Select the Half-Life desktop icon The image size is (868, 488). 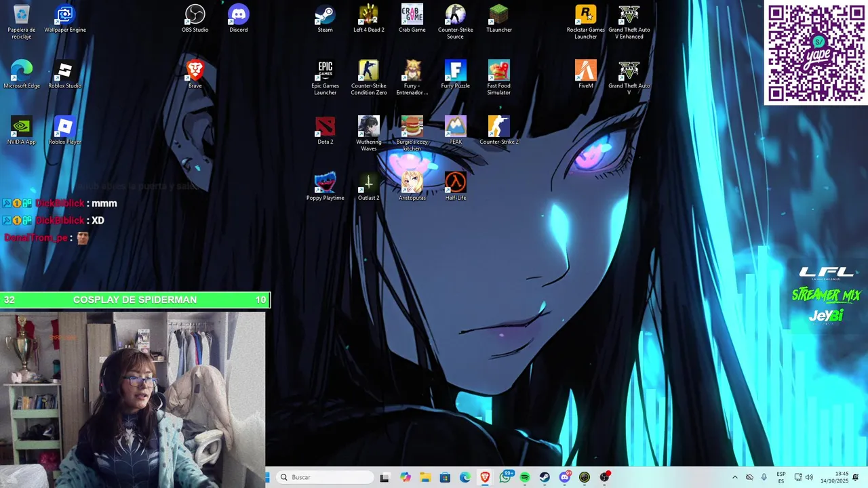[456, 186]
